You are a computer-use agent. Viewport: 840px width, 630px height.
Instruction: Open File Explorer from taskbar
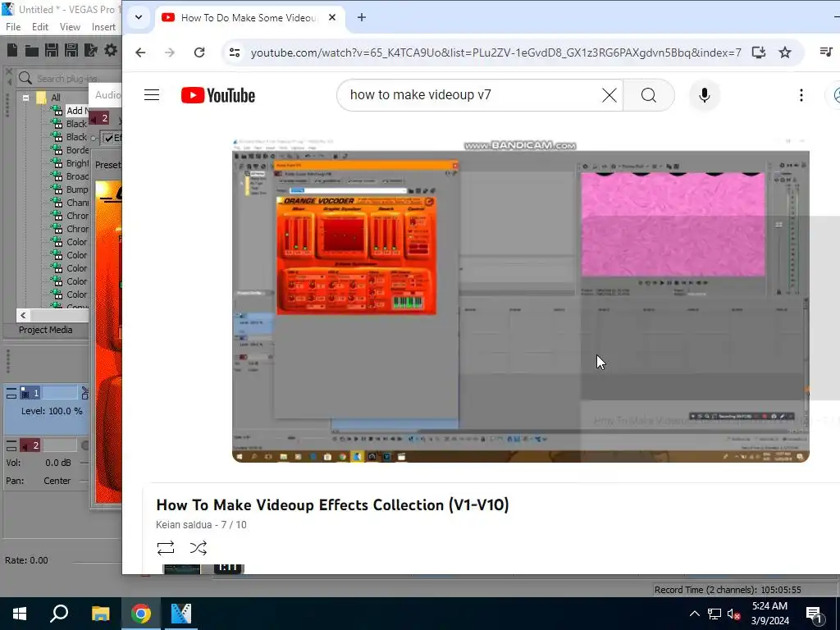pyautogui.click(x=100, y=614)
